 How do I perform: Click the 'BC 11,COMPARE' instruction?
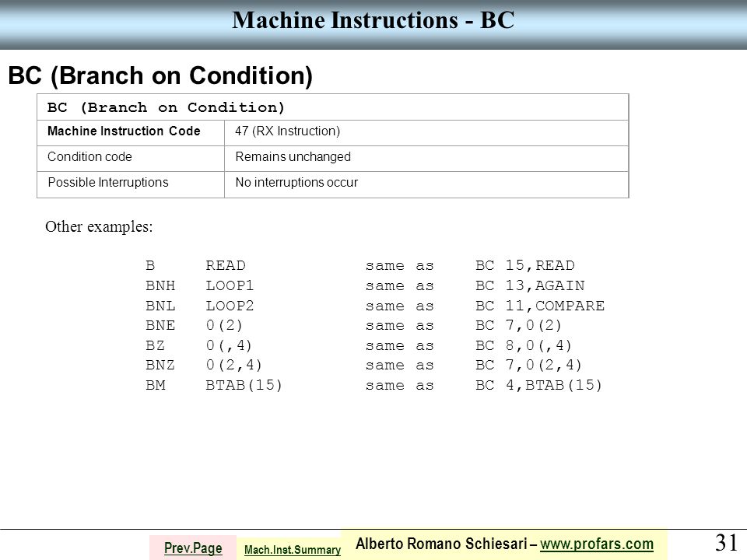[x=540, y=305]
